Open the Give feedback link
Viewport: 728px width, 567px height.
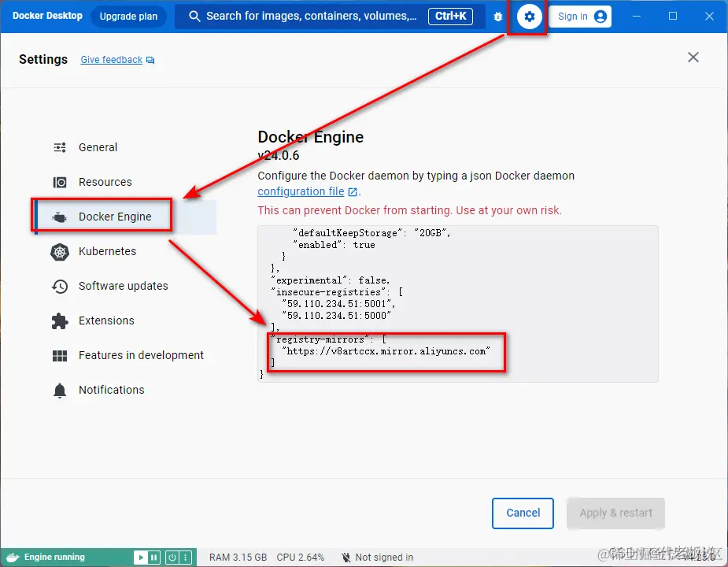tap(112, 60)
